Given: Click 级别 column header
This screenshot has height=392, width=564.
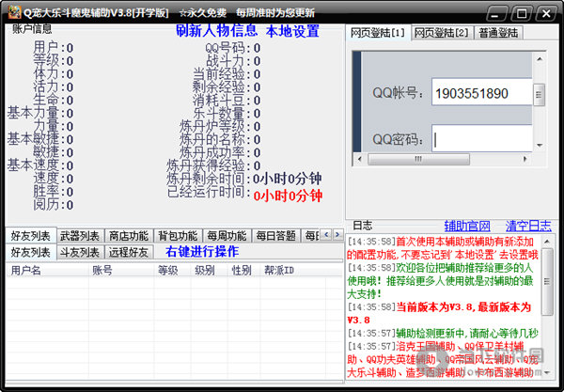Looking at the screenshot, I should (x=209, y=270).
